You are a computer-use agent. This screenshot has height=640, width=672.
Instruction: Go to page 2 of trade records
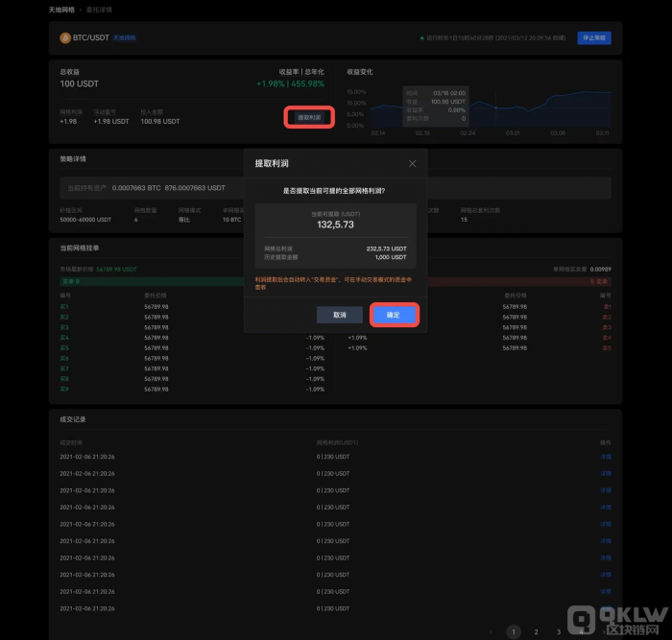(x=536, y=632)
